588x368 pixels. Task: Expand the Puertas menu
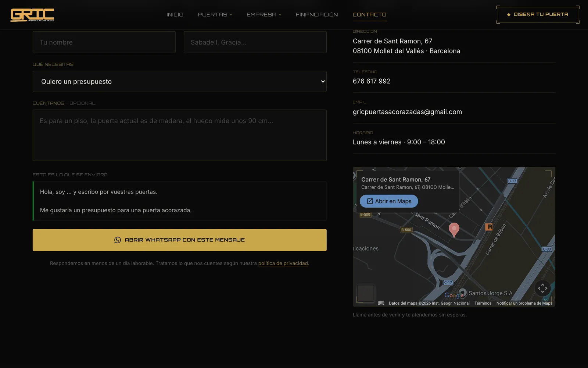(x=215, y=15)
